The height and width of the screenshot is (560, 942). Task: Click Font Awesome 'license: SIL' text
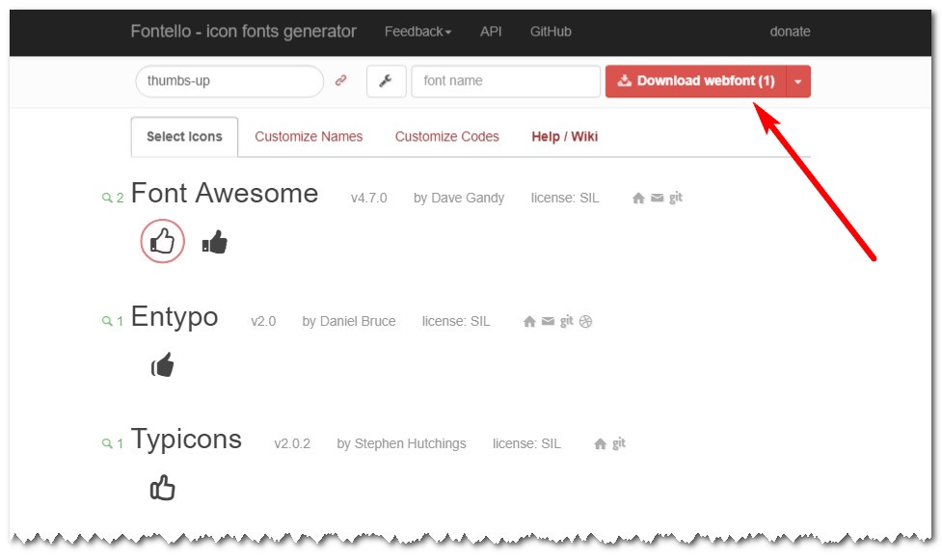tap(565, 198)
